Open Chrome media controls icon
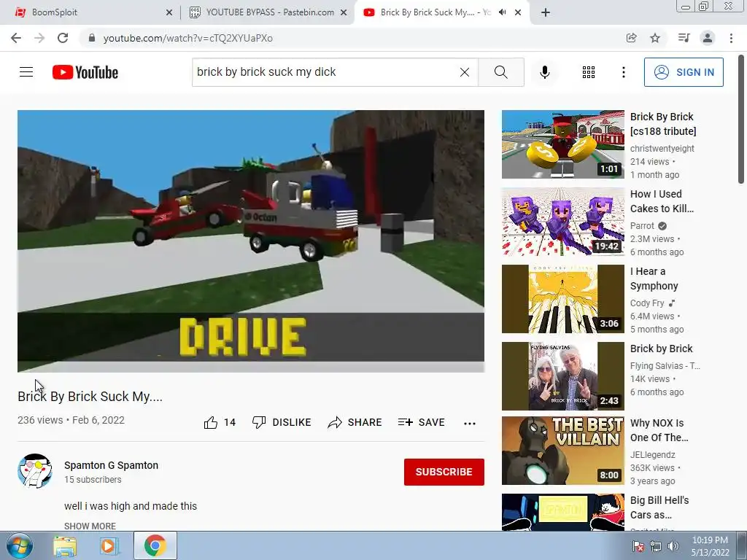This screenshot has height=560, width=747. pyautogui.click(x=684, y=38)
